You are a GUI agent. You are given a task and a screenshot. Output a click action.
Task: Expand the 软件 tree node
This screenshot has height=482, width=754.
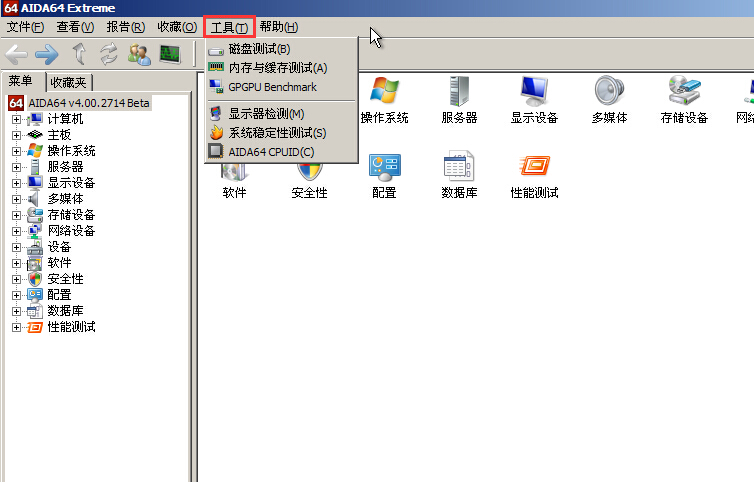pyautogui.click(x=16, y=263)
